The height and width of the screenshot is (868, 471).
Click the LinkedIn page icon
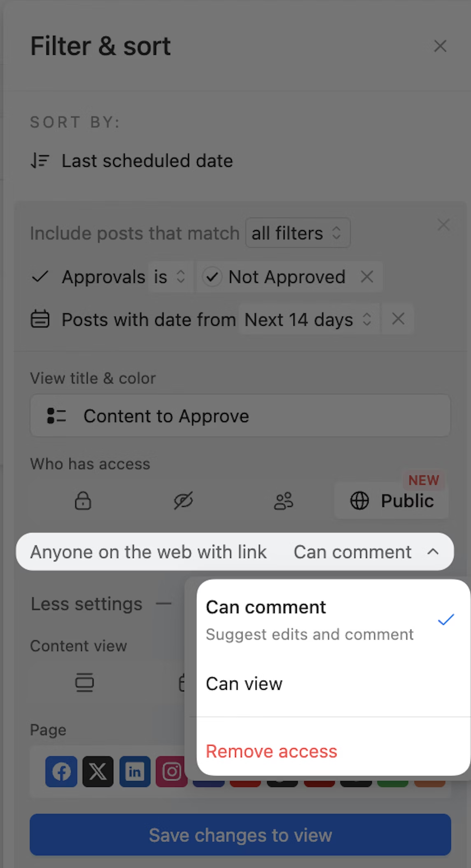click(x=135, y=771)
